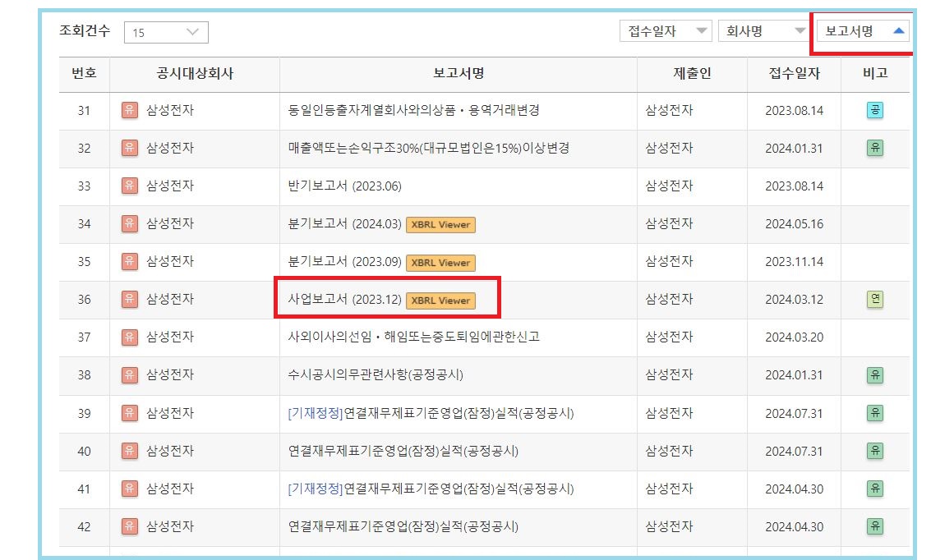Viewport: 931px width, 560px height.
Task: Open the 회사명 sort dropdown
Action: [x=764, y=30]
